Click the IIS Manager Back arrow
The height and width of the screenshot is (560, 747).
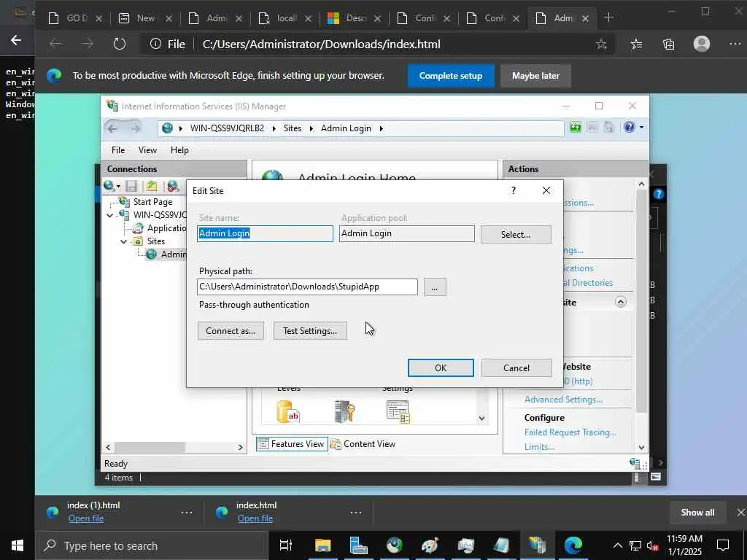pyautogui.click(x=112, y=128)
